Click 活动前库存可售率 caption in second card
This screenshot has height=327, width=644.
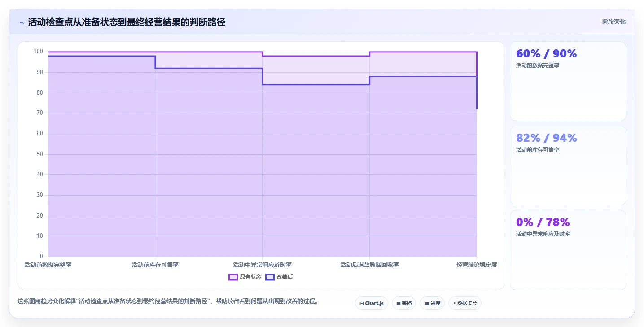click(538, 150)
